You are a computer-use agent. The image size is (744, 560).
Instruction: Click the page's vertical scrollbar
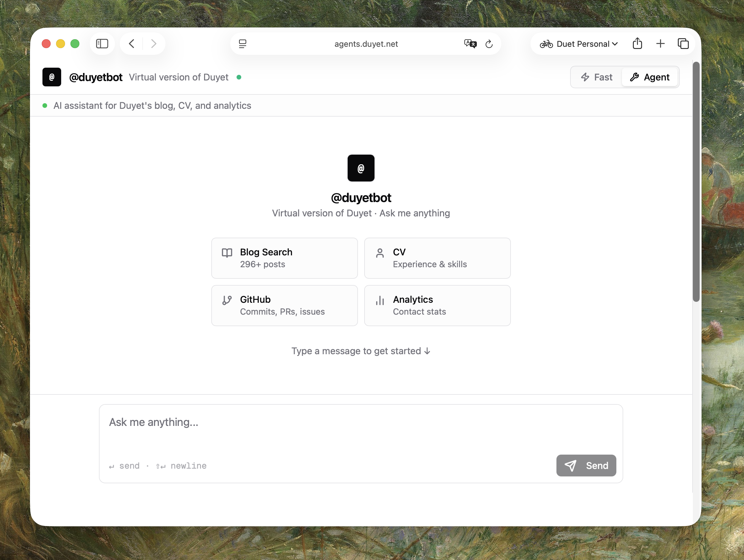[x=696, y=181]
